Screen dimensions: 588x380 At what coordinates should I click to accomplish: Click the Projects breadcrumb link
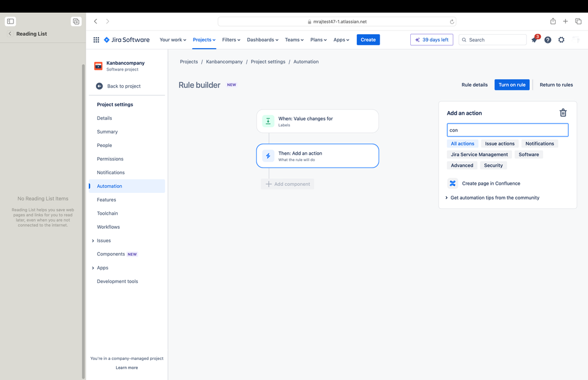pyautogui.click(x=188, y=62)
